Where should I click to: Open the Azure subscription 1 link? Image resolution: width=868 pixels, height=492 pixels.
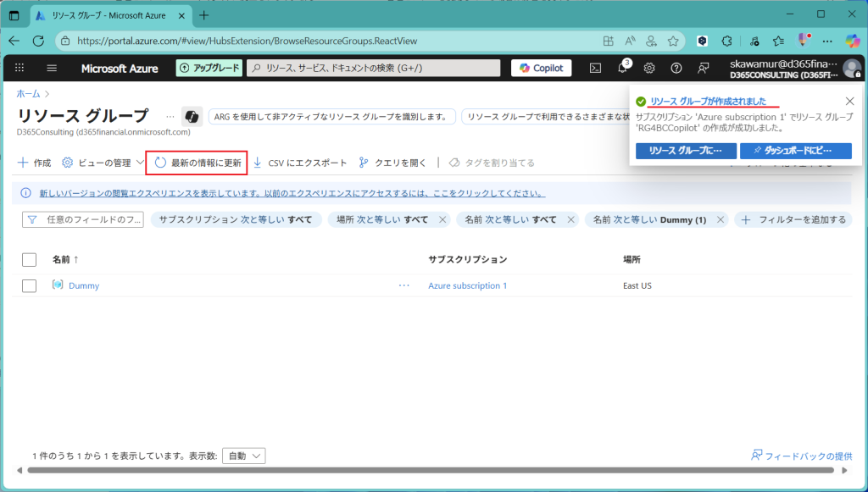pyautogui.click(x=468, y=285)
